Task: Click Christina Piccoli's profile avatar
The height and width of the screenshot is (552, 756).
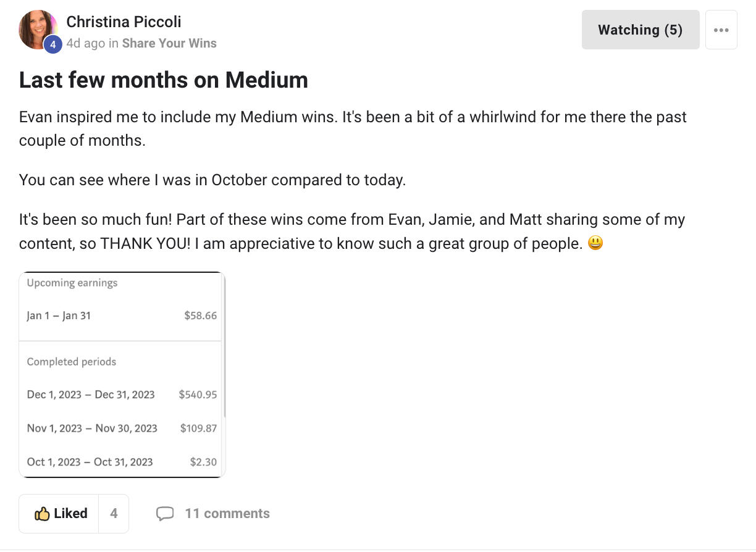Action: (37, 29)
